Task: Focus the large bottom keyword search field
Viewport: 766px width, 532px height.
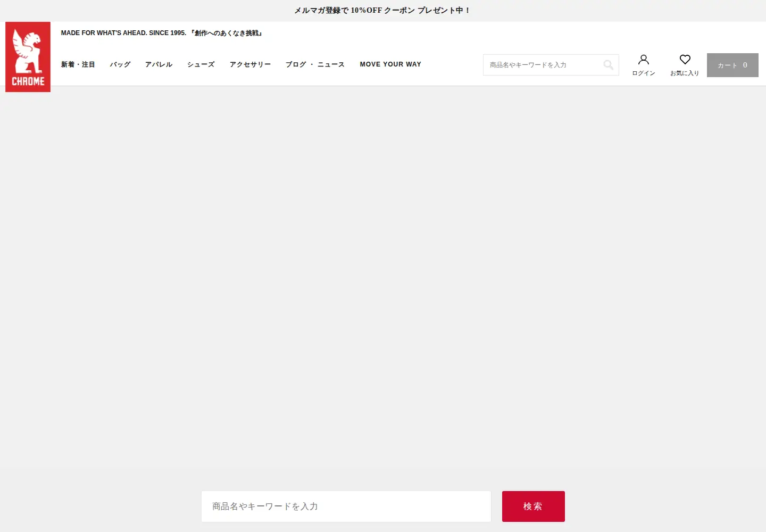Action: coord(346,506)
